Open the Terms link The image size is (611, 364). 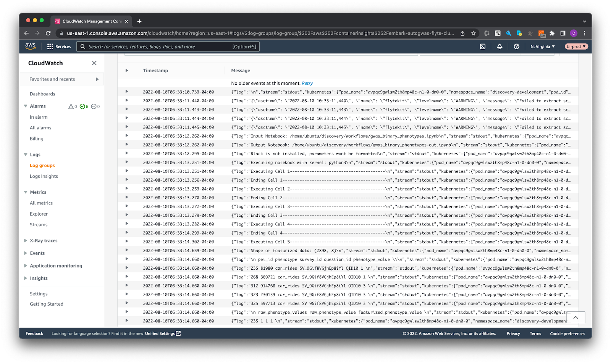(x=535, y=333)
